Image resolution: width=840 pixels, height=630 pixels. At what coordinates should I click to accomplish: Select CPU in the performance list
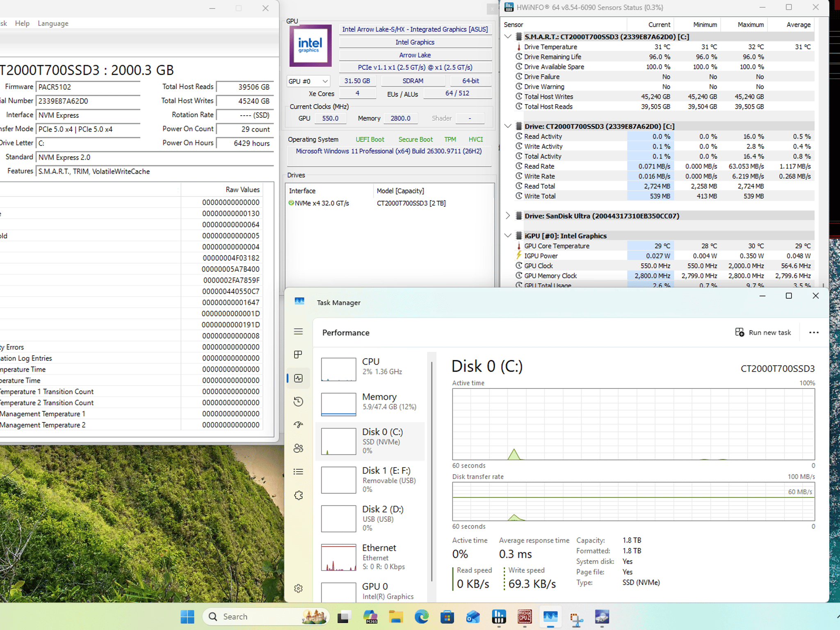[370, 369]
